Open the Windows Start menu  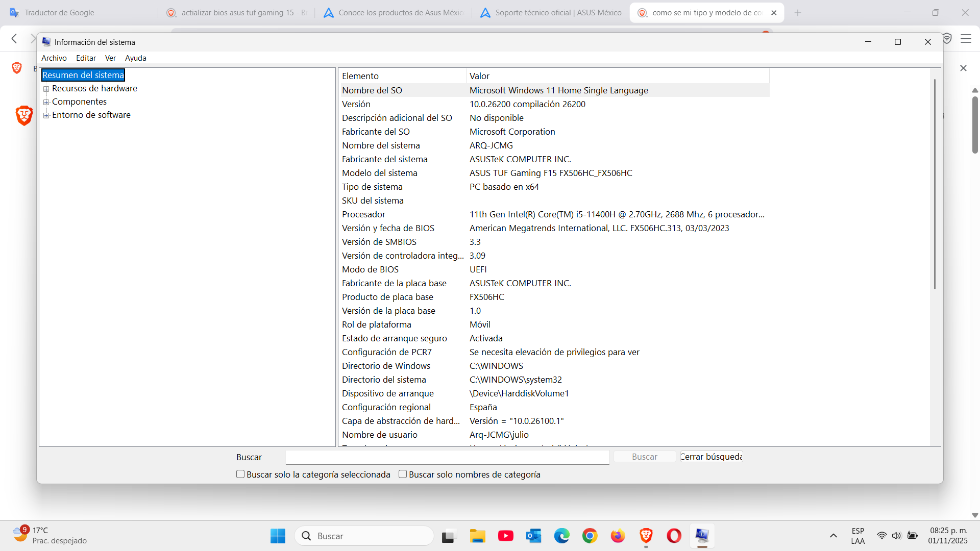click(x=278, y=536)
